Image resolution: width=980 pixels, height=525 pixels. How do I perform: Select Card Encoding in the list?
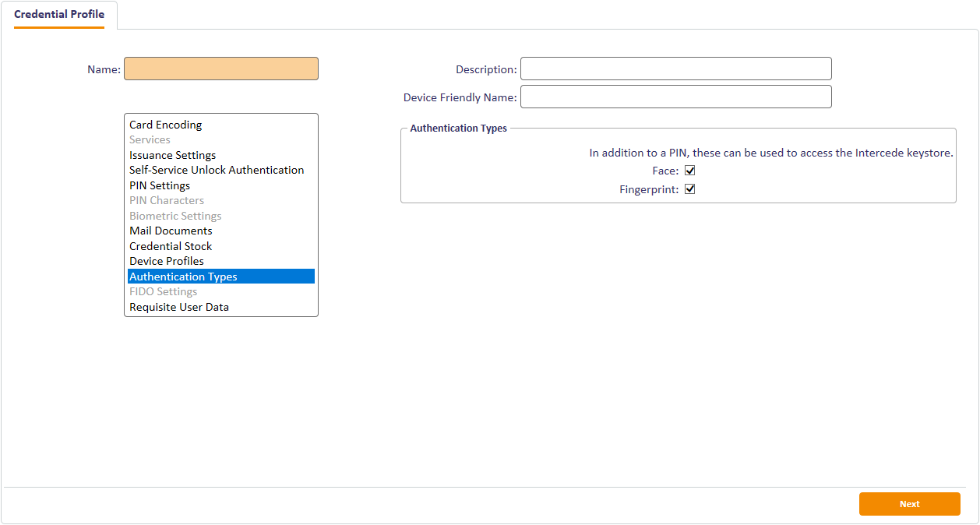point(165,125)
